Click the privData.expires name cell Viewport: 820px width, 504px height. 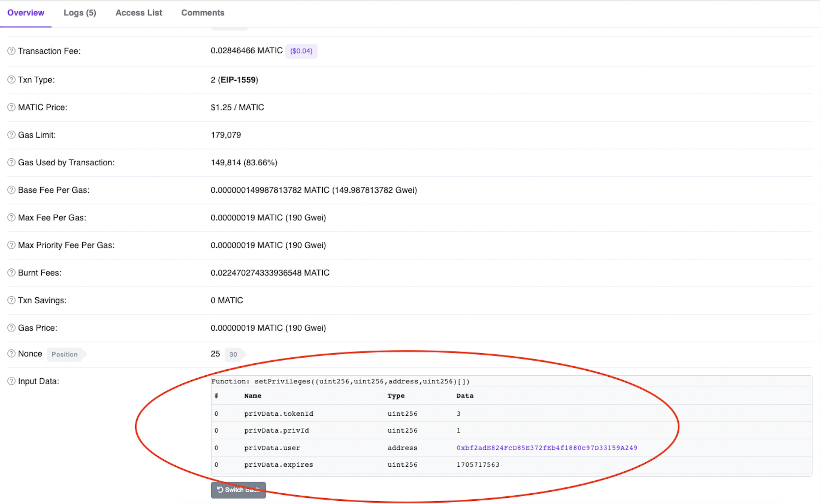coord(278,465)
